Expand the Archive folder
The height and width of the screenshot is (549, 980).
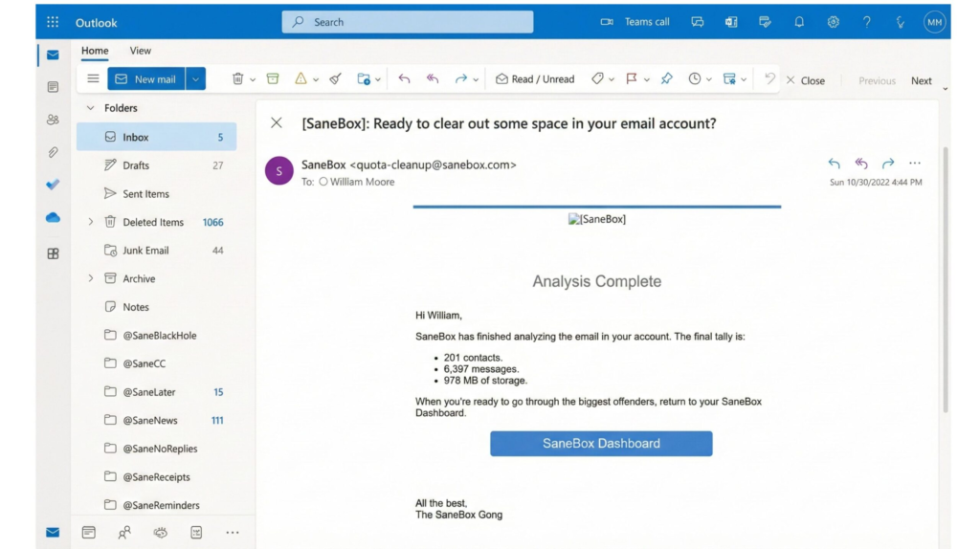click(91, 278)
